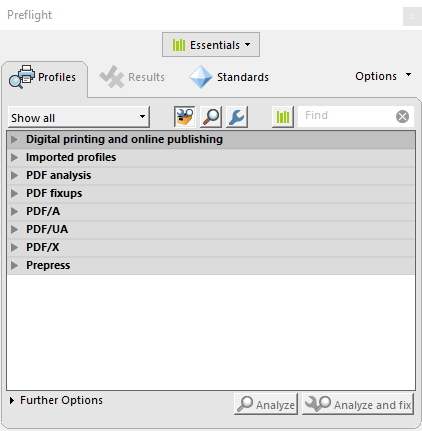The width and height of the screenshot is (422, 431).
Task: Select the 'Imported profiles' row text
Action: pyautogui.click(x=71, y=157)
